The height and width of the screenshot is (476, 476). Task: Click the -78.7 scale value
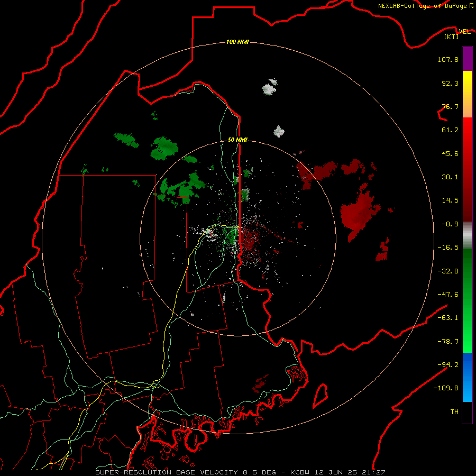[448, 342]
